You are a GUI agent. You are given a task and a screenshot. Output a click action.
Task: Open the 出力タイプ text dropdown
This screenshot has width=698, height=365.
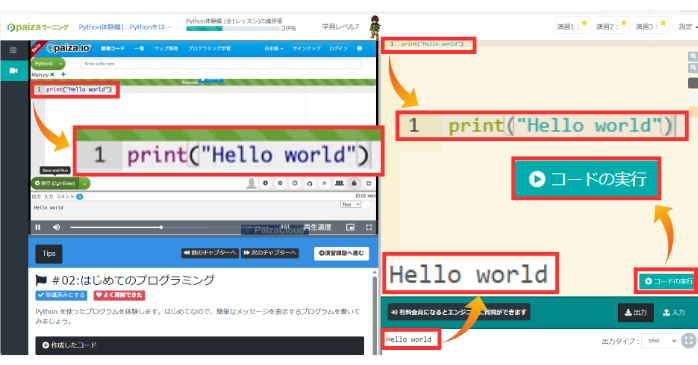click(x=660, y=341)
